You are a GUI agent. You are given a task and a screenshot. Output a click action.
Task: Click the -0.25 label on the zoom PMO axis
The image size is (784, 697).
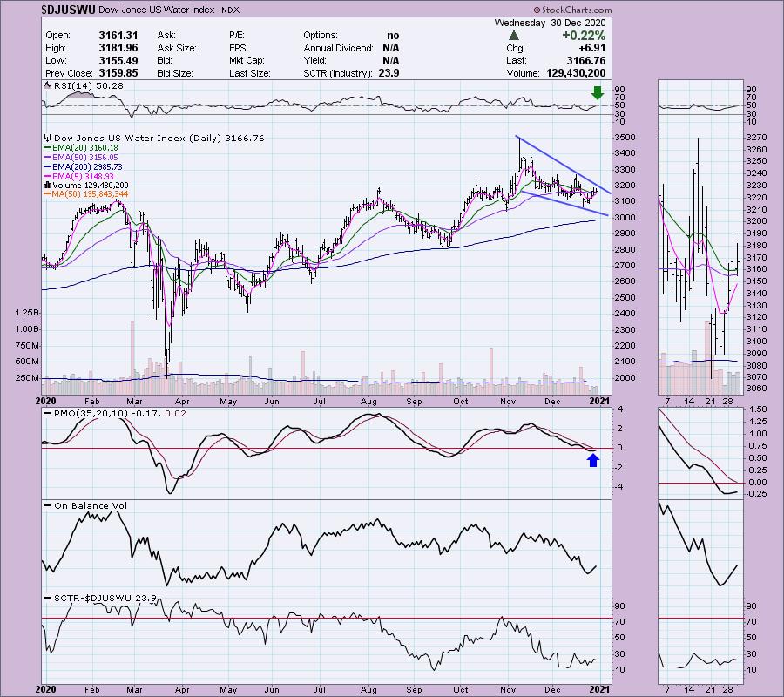[758, 494]
